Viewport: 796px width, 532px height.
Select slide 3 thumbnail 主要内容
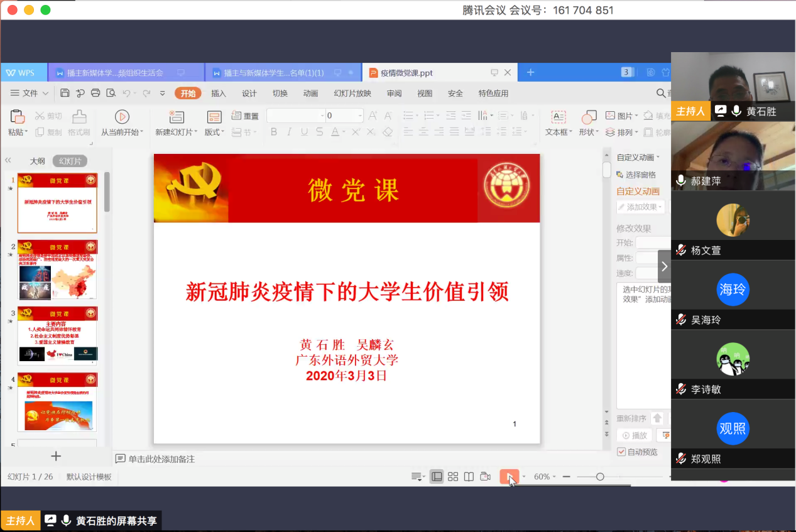(57, 335)
